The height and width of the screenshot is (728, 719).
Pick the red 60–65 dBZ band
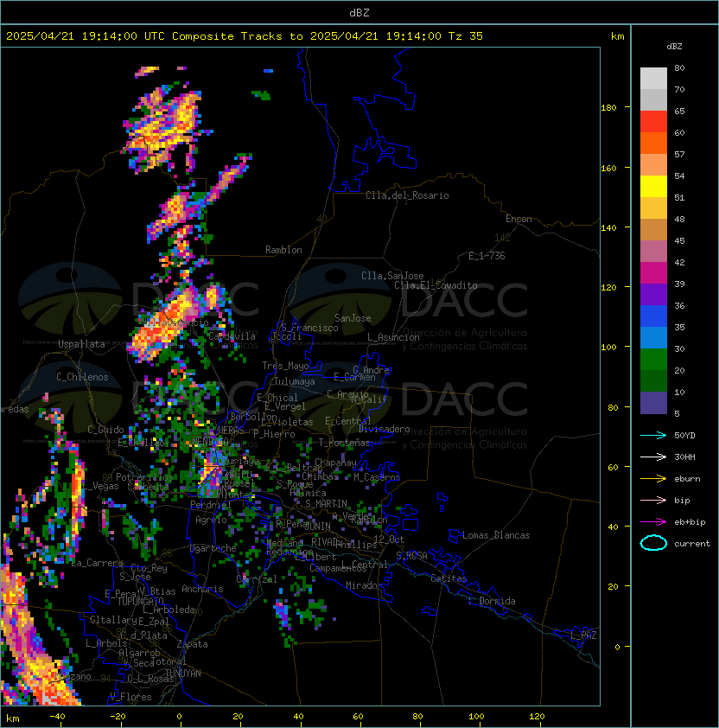click(653, 122)
